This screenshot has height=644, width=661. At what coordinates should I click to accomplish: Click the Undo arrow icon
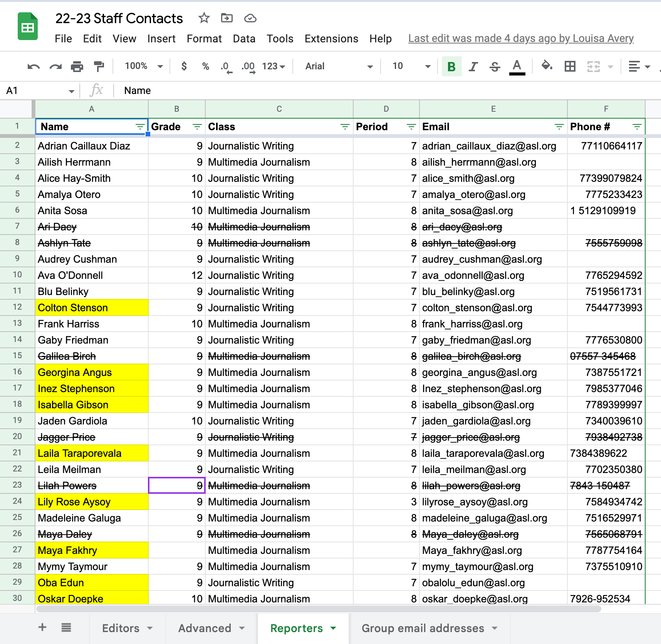[x=34, y=67]
